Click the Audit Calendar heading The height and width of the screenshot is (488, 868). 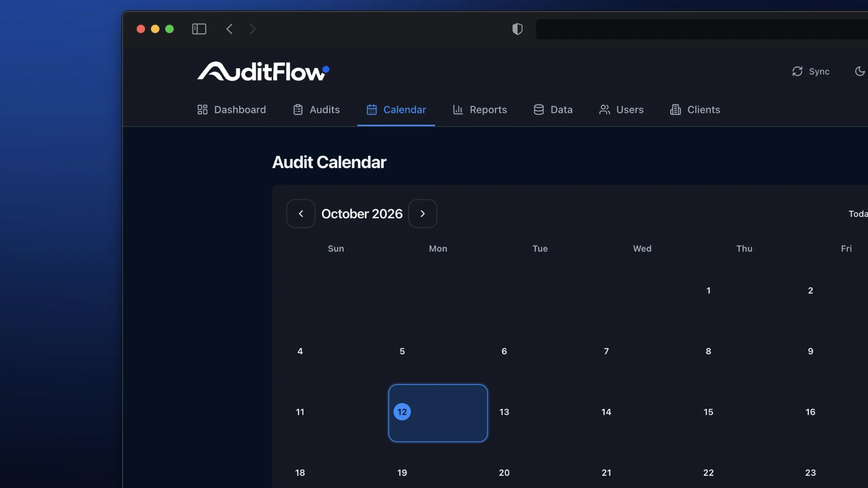[329, 162]
